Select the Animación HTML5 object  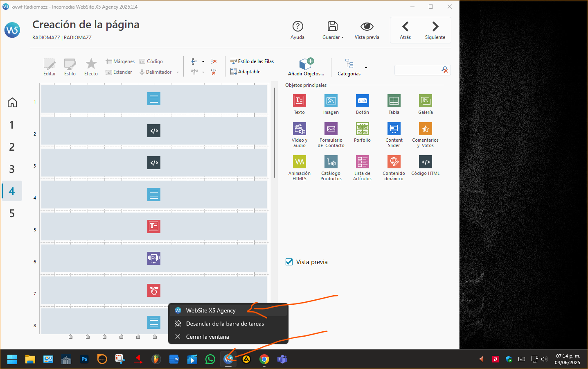(x=299, y=162)
